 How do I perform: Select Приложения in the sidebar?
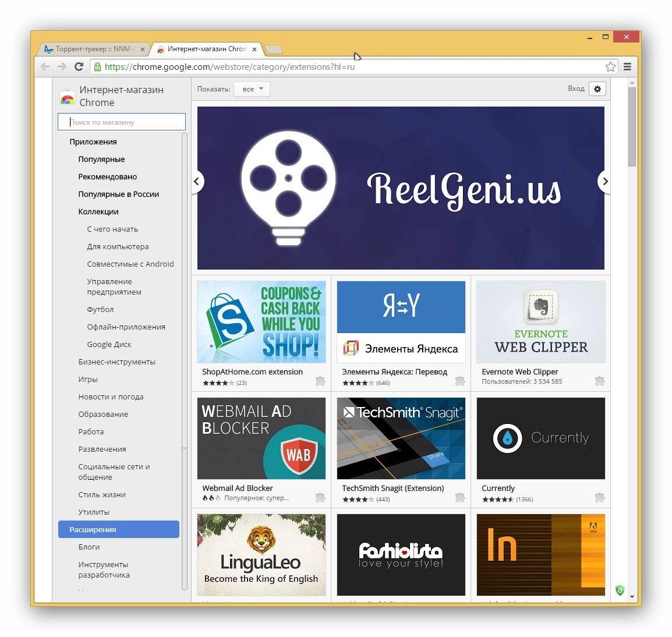[x=93, y=142]
